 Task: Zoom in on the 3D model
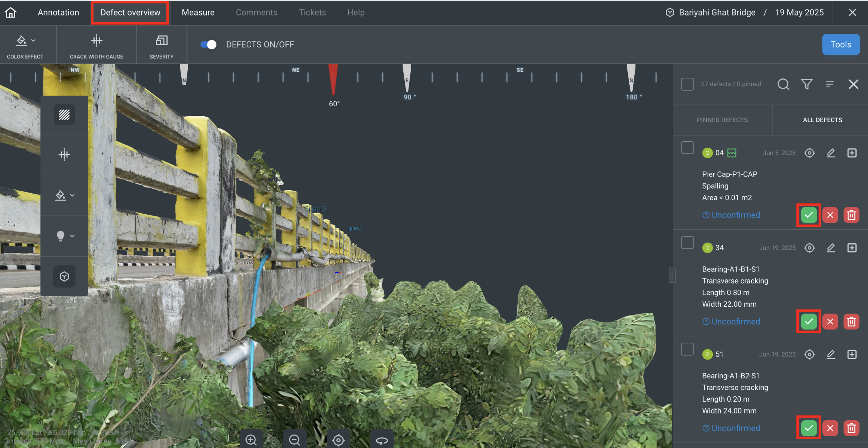251,440
